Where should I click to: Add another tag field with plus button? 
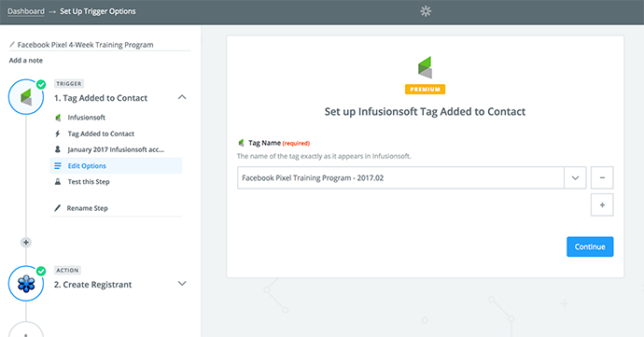pyautogui.click(x=602, y=204)
